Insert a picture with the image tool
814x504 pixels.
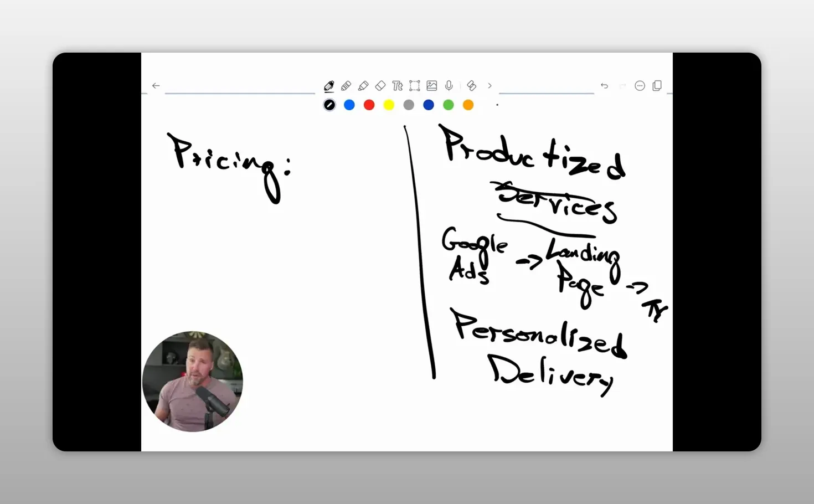tap(432, 86)
